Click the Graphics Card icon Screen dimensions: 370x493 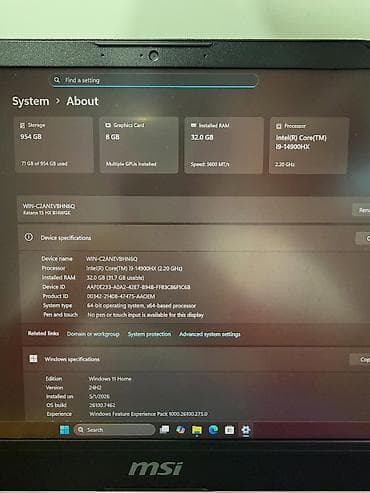pos(108,125)
